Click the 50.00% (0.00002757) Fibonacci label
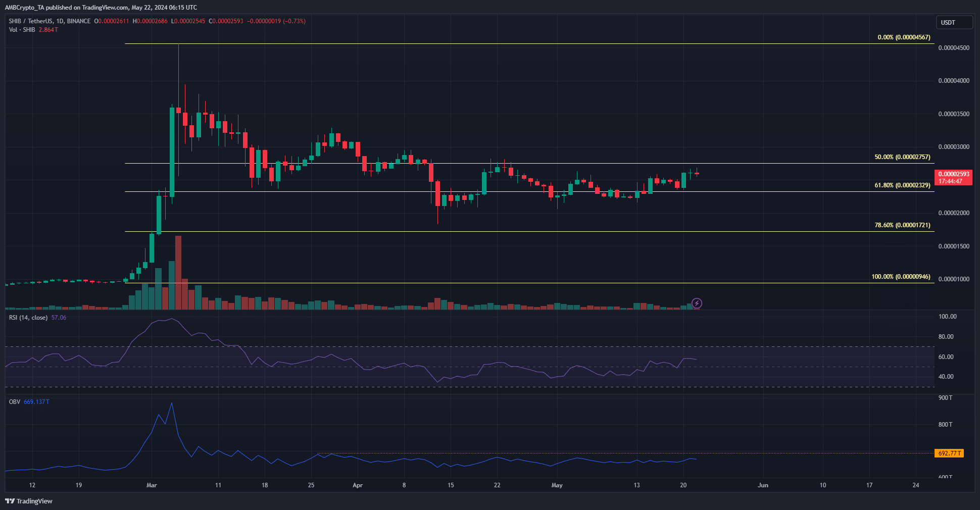 point(902,157)
